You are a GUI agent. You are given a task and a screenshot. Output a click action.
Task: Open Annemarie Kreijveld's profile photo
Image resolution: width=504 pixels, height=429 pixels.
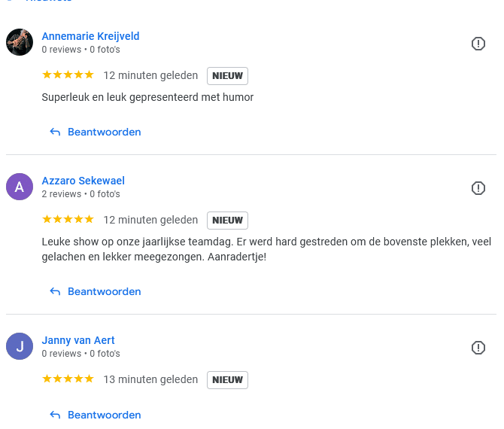tap(20, 42)
